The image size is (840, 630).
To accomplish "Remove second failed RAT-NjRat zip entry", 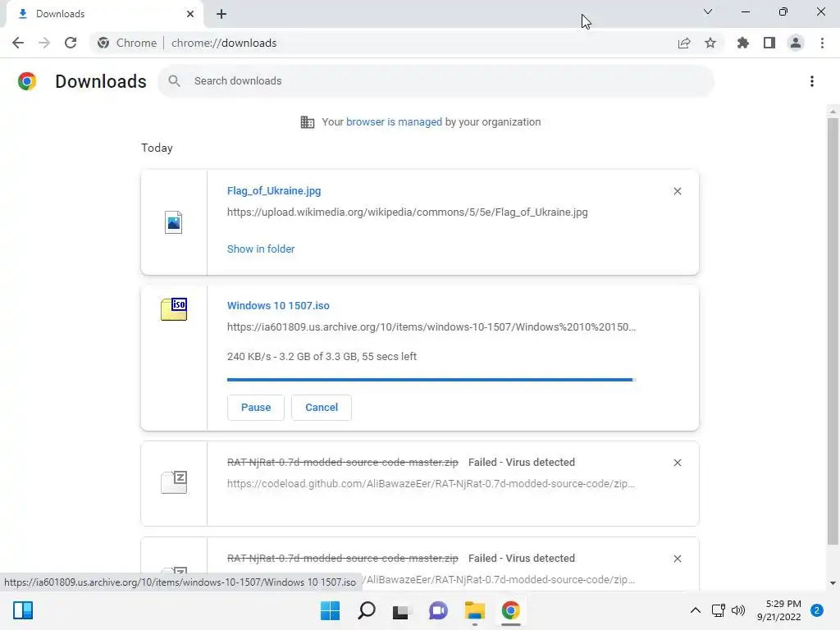I will [x=677, y=559].
